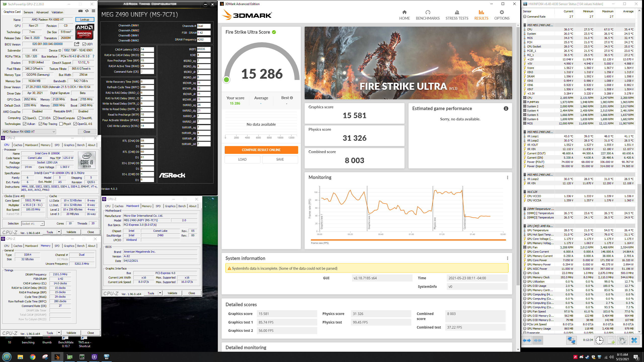This screenshot has height=362, width=644.
Task: Open the Estimated game performance info icon
Action: (x=506, y=108)
